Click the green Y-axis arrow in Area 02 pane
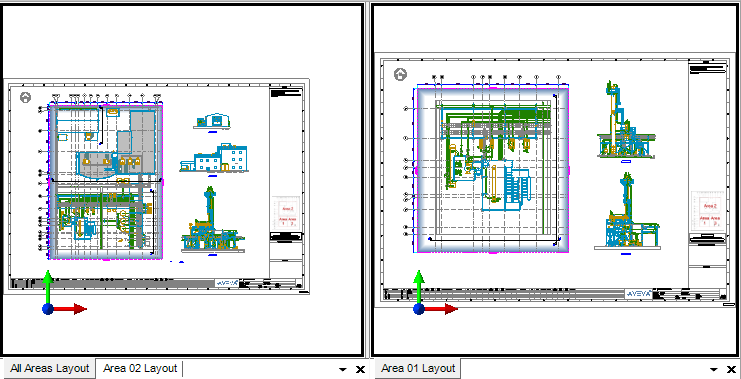The width and height of the screenshot is (741, 379). [47, 286]
